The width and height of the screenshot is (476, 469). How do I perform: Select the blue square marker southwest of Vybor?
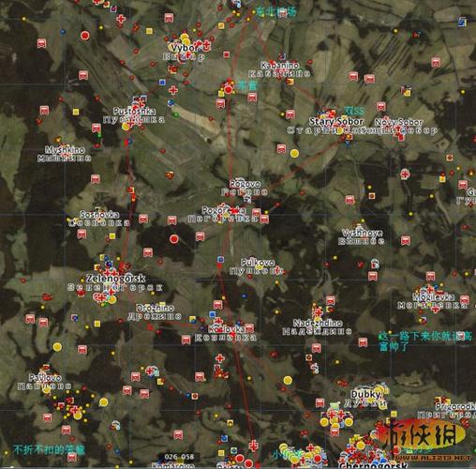pos(162,83)
